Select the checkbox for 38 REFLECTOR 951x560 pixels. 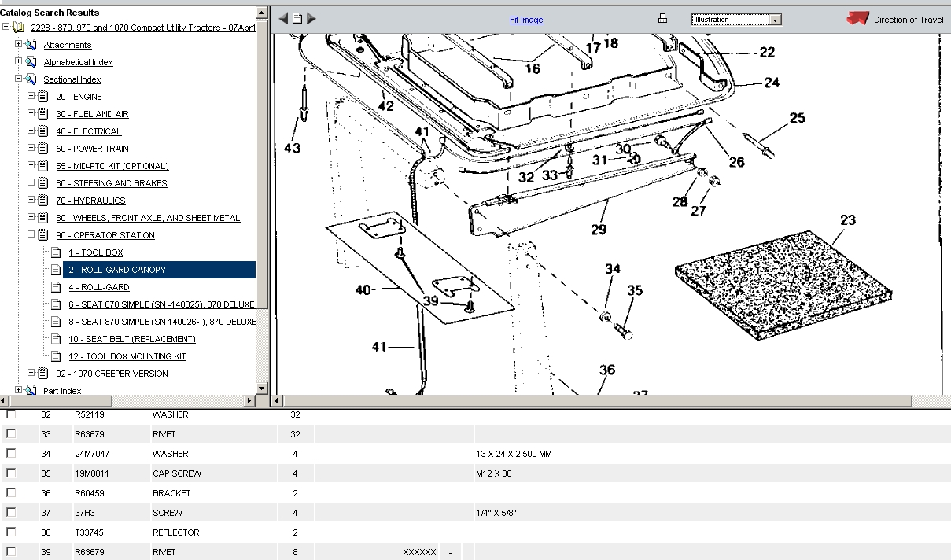click(11, 532)
